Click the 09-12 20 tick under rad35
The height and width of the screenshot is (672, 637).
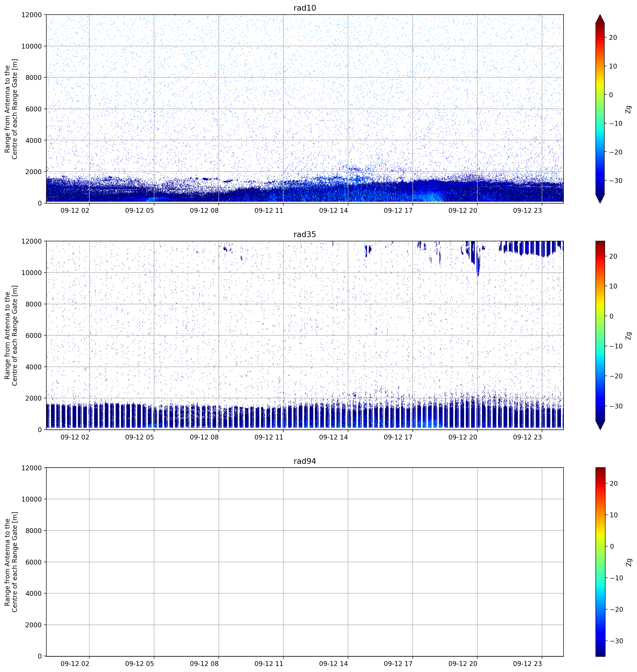click(x=463, y=437)
